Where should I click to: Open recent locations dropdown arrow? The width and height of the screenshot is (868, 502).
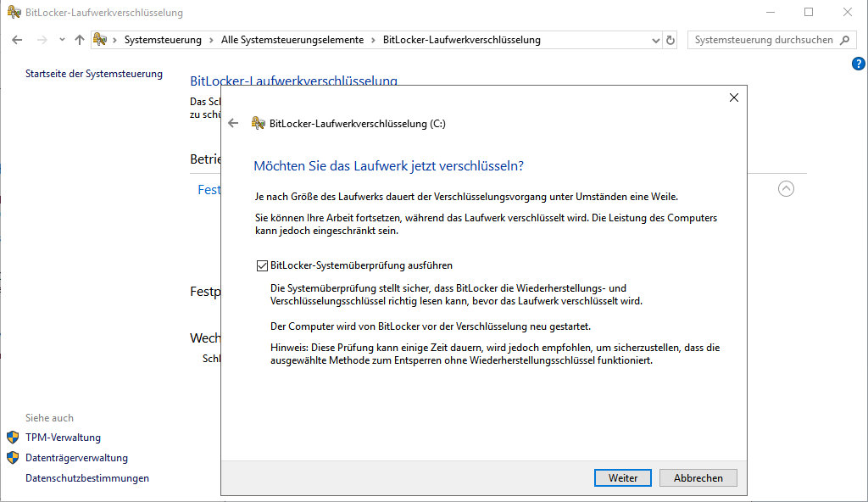(x=62, y=40)
